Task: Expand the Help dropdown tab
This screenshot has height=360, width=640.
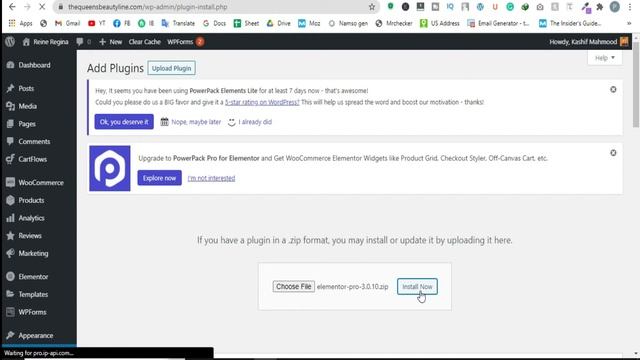Action: (x=604, y=58)
